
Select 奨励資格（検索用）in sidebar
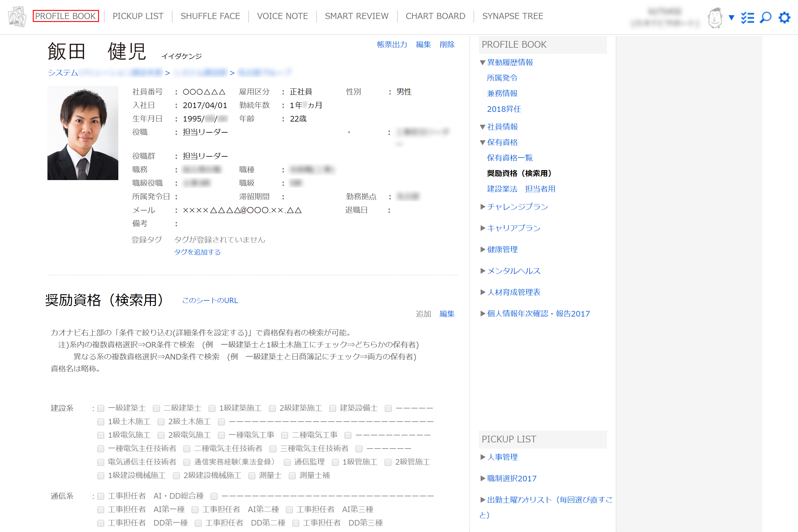tap(521, 173)
